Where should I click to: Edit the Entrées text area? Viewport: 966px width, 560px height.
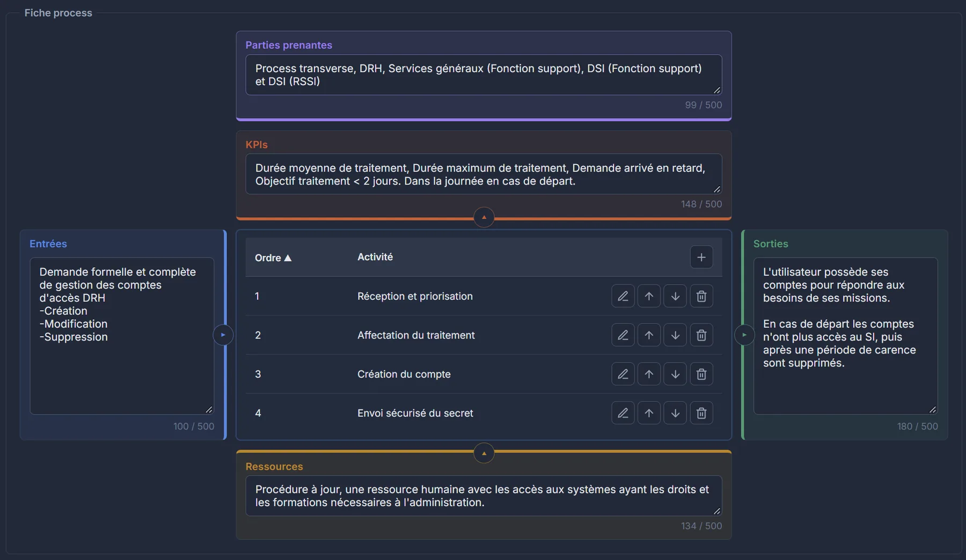point(122,336)
